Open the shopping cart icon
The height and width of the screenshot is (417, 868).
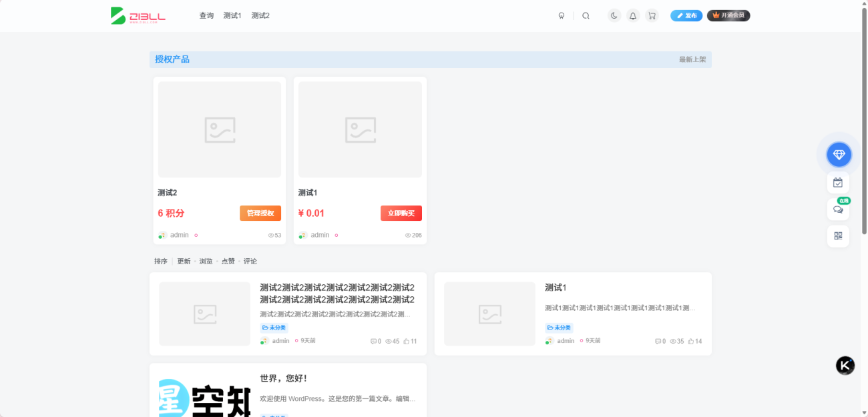pyautogui.click(x=652, y=16)
